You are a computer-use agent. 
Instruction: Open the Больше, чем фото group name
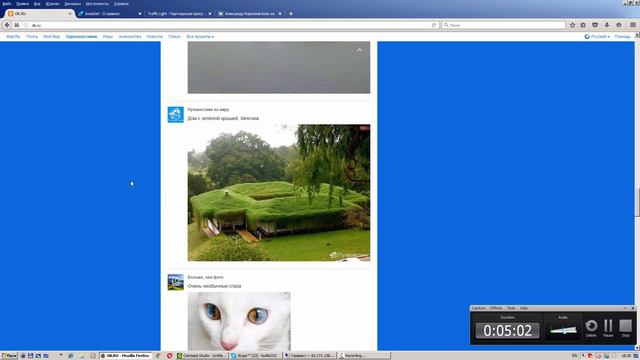(205, 277)
